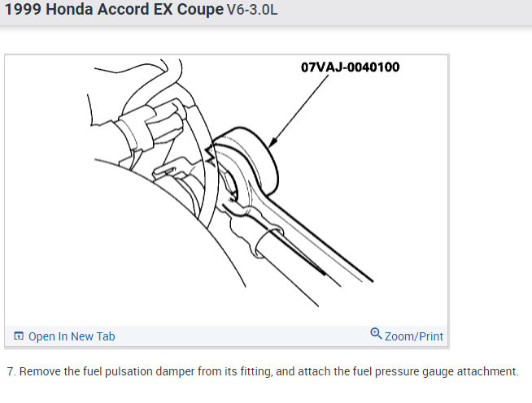
Task: Click the Open In New Tab icon
Action: [19, 336]
